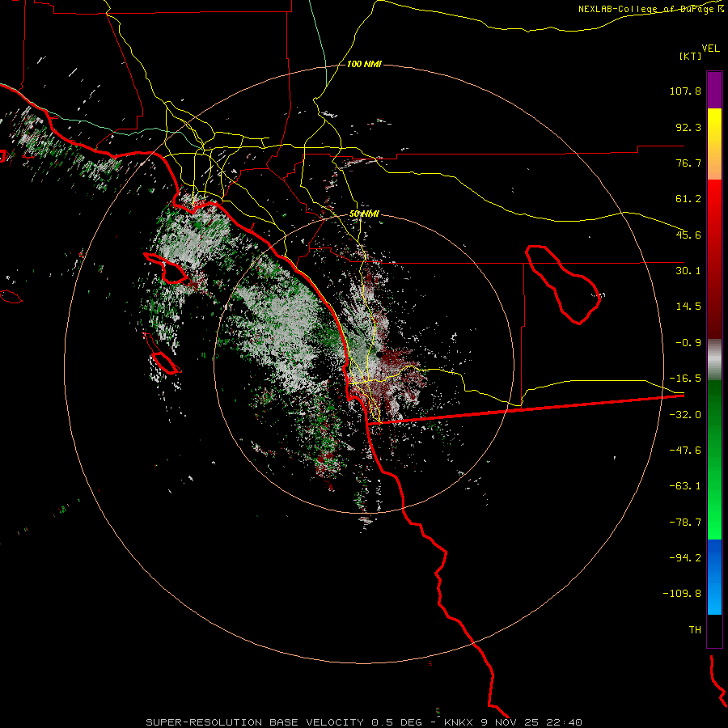Click the yellow-orange segment of the velocity scale
728x728 pixels.
[x=714, y=144]
